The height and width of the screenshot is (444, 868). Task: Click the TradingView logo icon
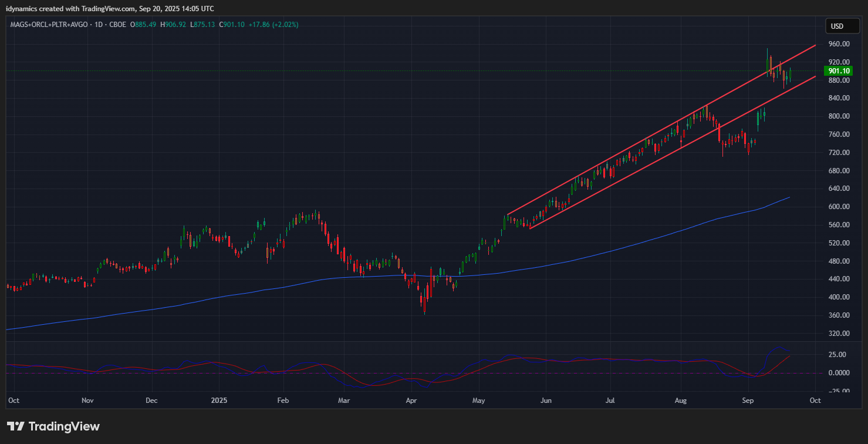point(15,426)
